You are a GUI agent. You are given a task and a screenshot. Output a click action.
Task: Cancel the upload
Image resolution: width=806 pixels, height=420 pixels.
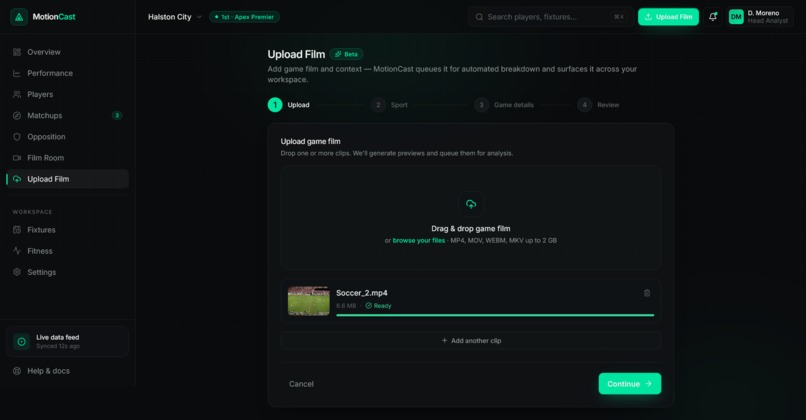point(301,384)
